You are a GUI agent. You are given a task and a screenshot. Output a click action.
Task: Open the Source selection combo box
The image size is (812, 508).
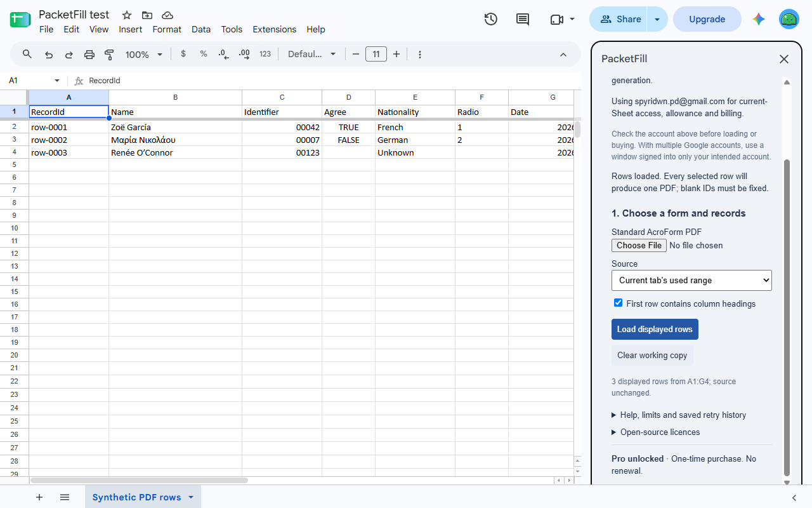point(691,280)
